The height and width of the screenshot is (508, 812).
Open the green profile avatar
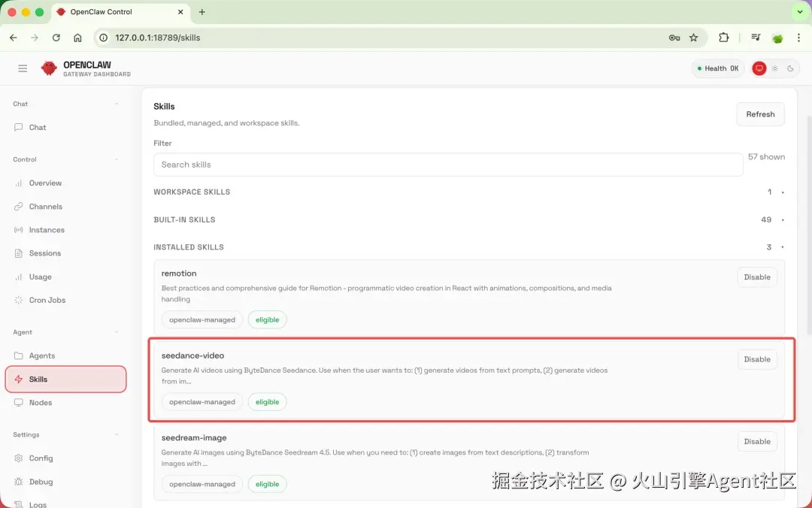pos(777,38)
